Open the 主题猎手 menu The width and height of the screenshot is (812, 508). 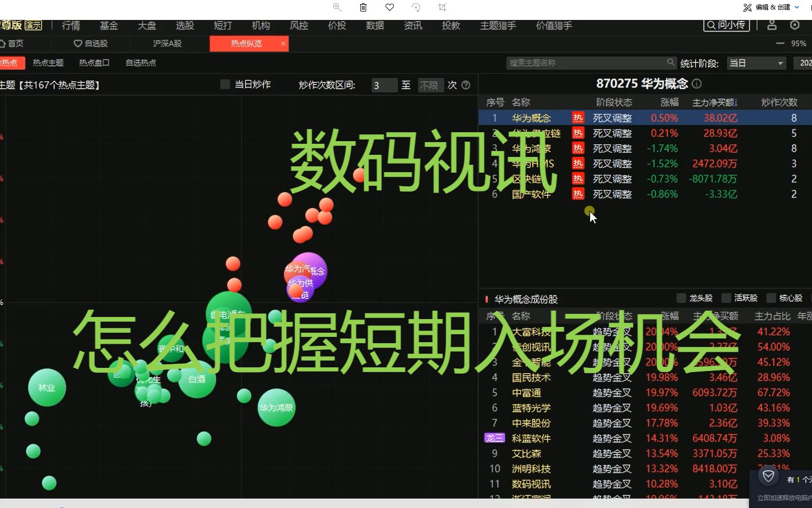click(x=498, y=25)
